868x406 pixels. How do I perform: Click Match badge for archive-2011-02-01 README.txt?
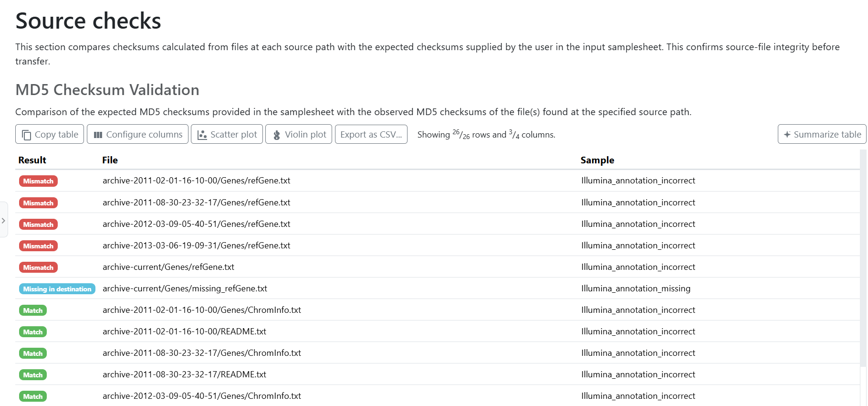pos(33,332)
